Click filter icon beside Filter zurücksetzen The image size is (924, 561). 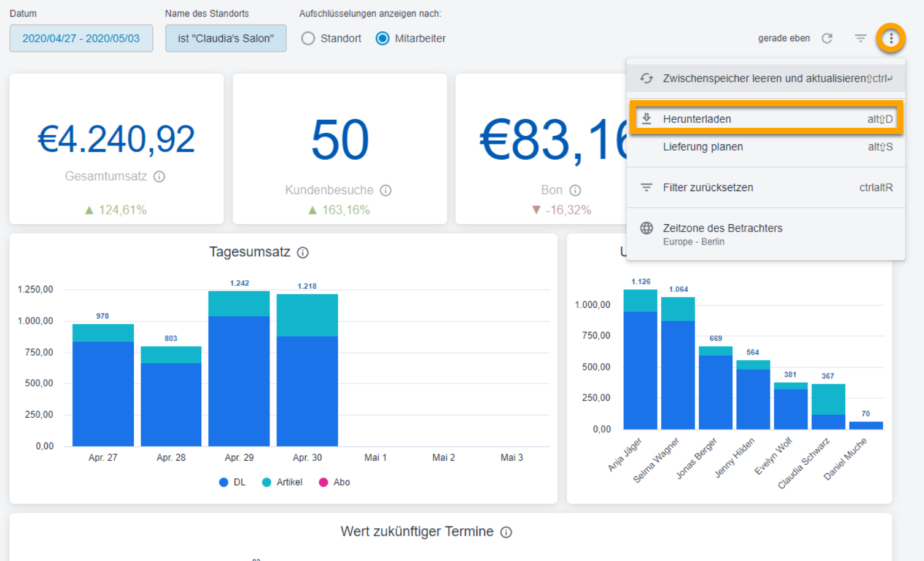click(x=646, y=187)
